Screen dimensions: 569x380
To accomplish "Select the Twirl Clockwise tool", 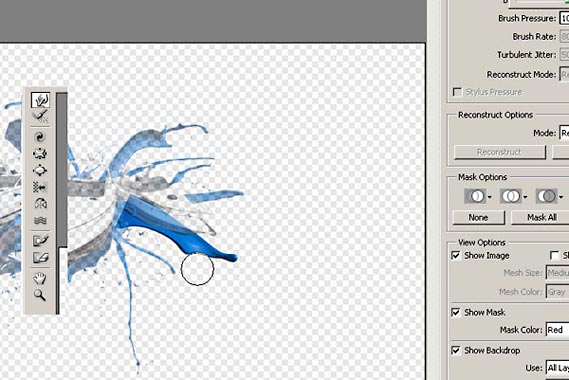I will 40,136.
